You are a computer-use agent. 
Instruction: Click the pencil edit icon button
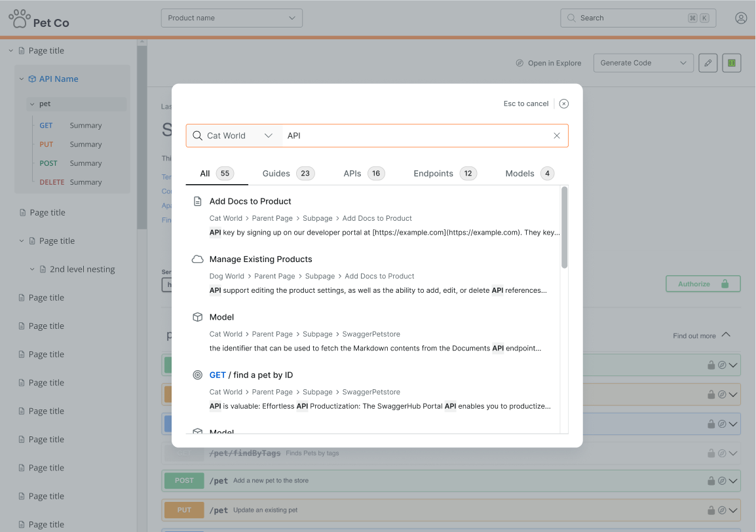tap(708, 63)
